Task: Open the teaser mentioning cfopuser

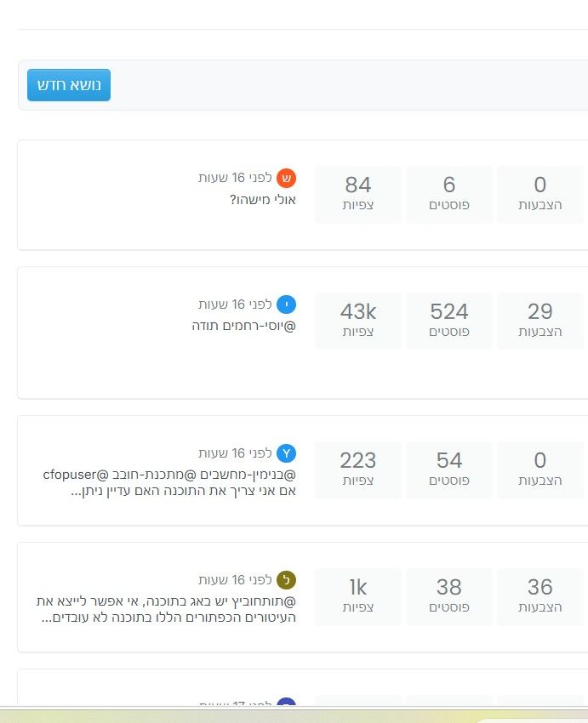Action: pos(170,482)
